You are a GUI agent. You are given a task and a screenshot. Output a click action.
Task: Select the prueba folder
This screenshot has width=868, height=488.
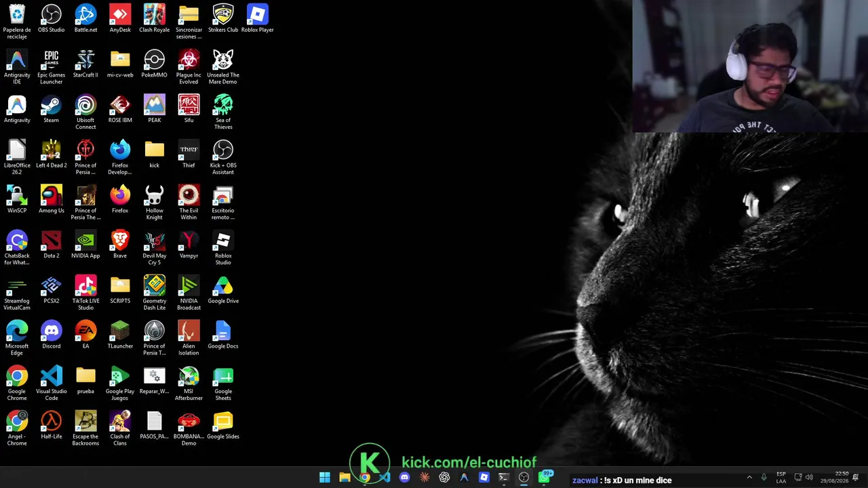85,380
